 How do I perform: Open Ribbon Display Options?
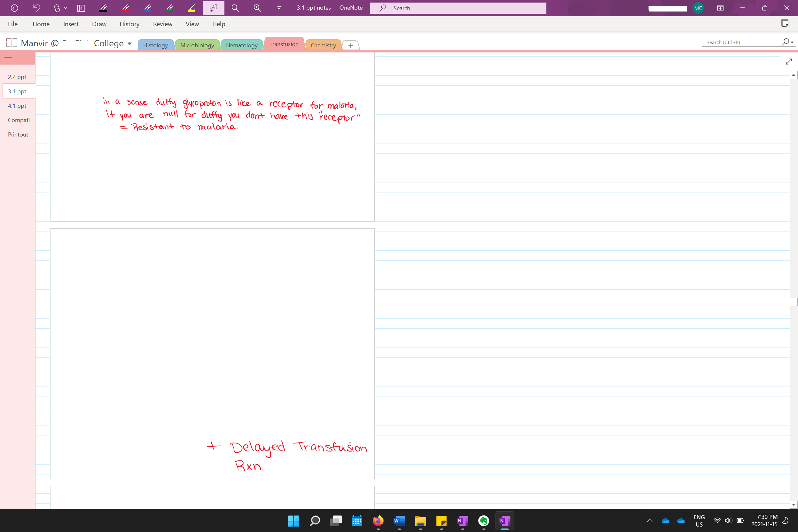point(720,8)
